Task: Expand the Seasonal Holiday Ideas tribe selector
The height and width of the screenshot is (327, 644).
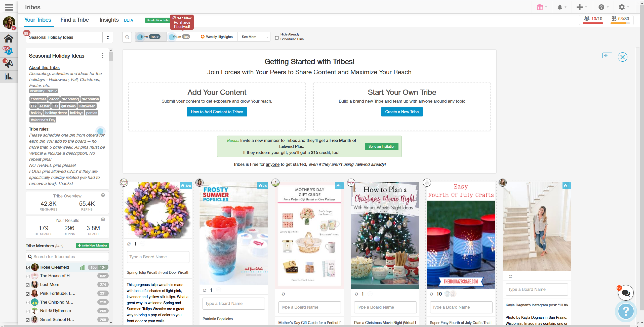Action: click(x=69, y=37)
